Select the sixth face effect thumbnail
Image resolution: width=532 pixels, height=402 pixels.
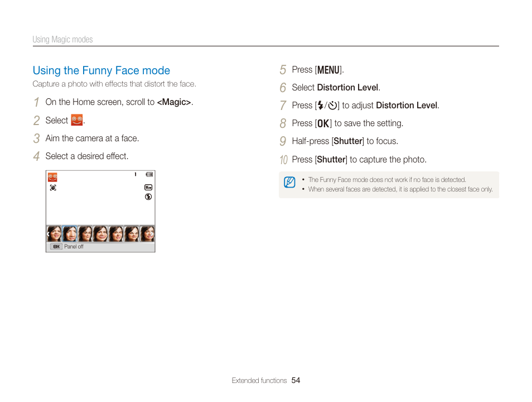coord(132,233)
